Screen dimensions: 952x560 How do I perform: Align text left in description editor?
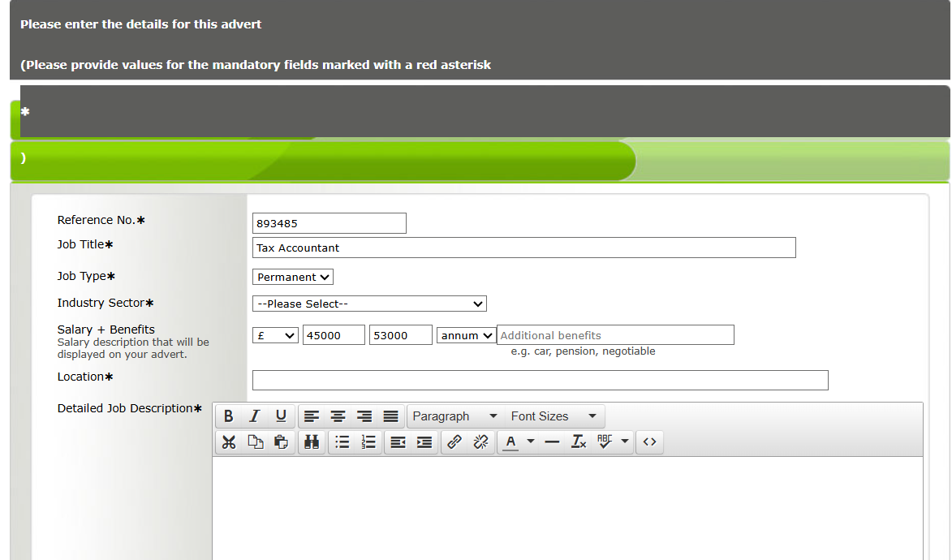(x=312, y=416)
